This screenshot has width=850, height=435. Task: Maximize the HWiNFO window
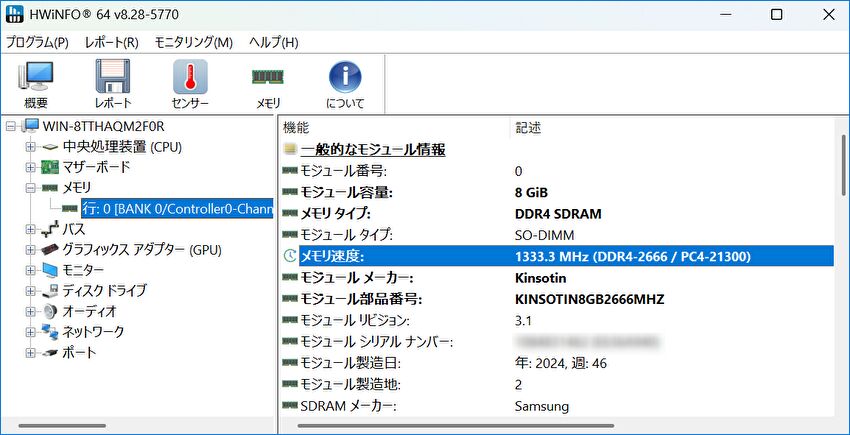777,15
